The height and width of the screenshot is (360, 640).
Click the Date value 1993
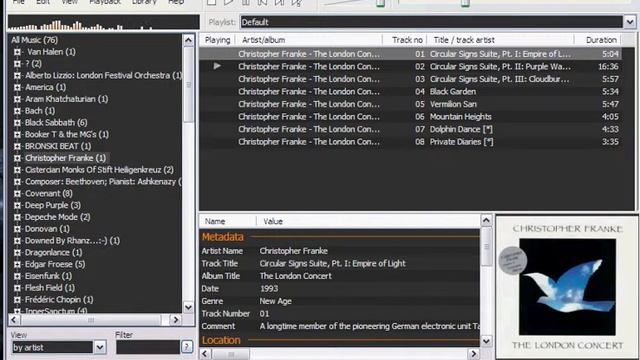[x=269, y=289]
